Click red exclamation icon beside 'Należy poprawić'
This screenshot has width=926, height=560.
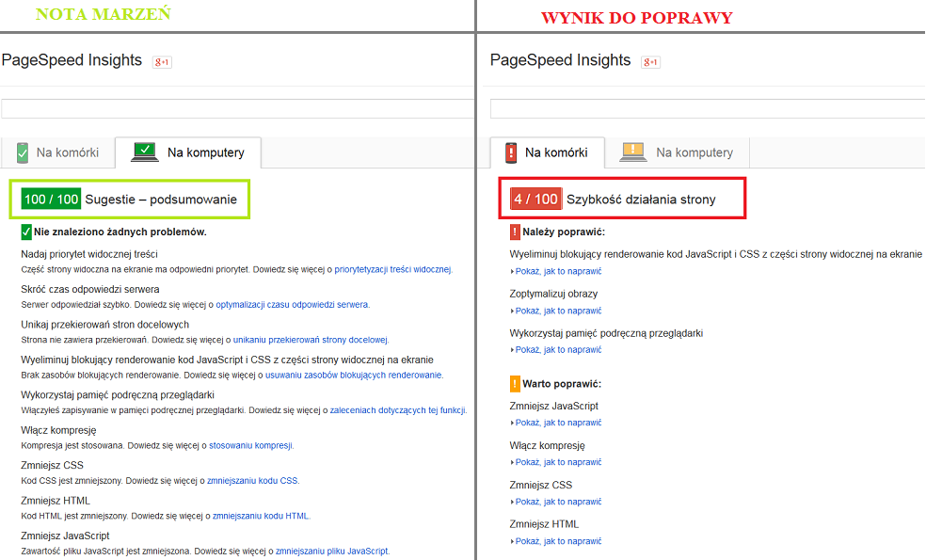(x=515, y=232)
